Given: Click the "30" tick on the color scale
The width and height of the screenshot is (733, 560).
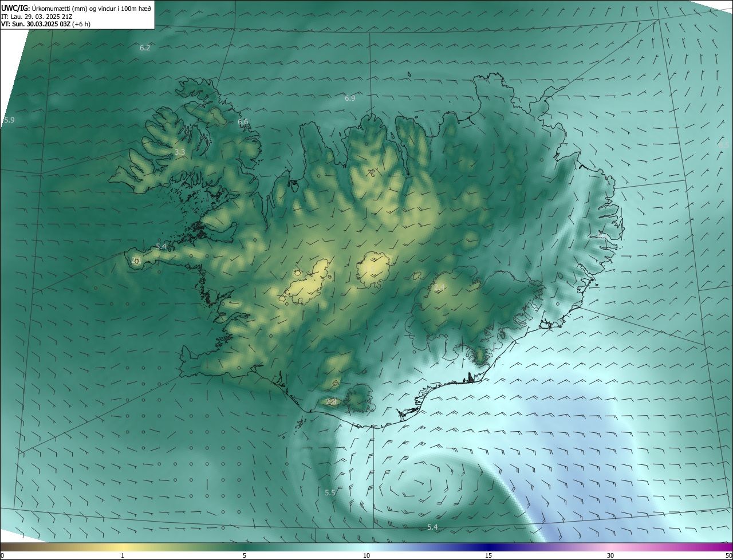Looking at the screenshot, I should coord(610,555).
